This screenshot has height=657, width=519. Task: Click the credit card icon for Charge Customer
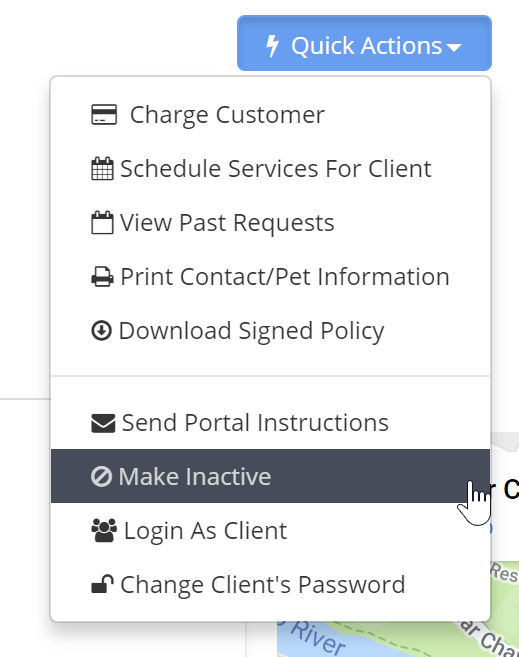[x=104, y=115]
